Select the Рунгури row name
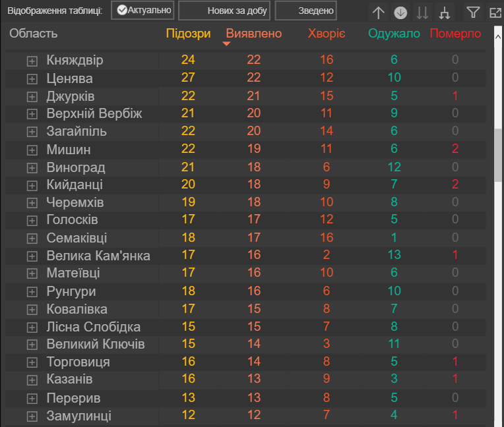This screenshot has height=427, width=504. click(x=71, y=291)
